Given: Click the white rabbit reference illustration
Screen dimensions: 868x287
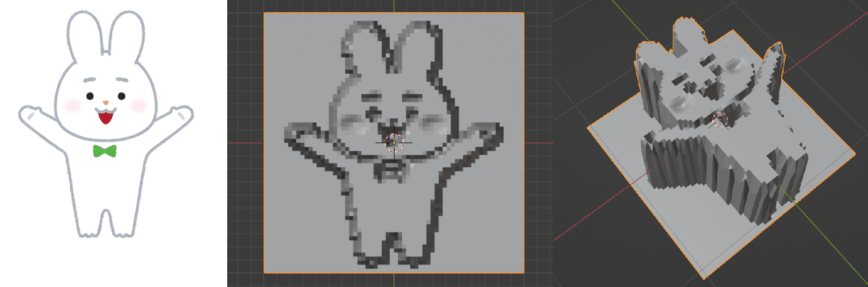Looking at the screenshot, I should (106, 124).
